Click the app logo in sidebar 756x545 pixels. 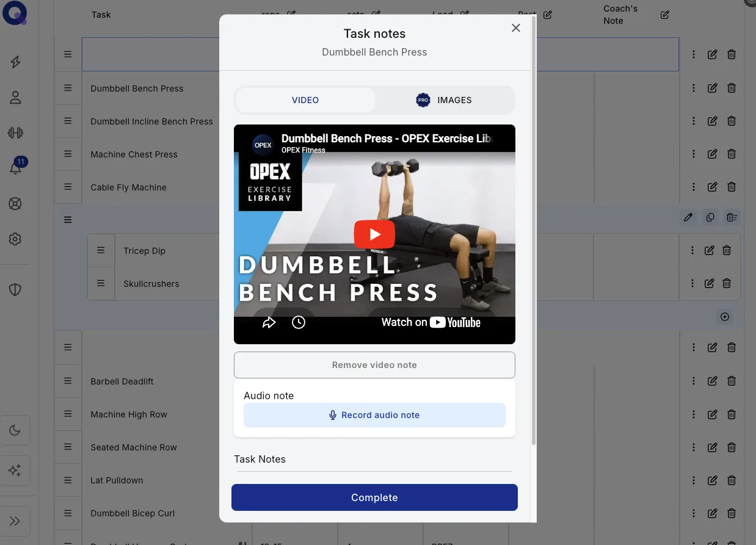click(x=15, y=13)
